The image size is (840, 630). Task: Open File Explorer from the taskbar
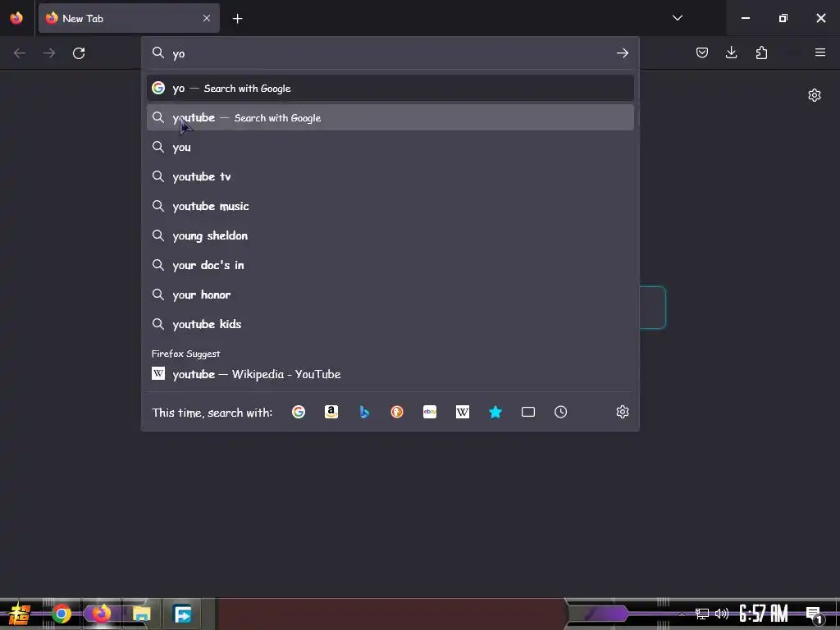pos(142,614)
